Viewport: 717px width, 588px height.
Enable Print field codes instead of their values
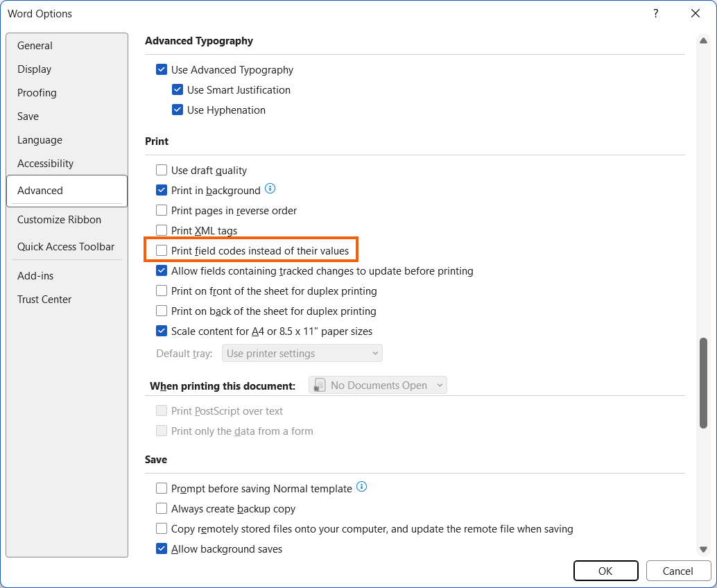tap(162, 250)
